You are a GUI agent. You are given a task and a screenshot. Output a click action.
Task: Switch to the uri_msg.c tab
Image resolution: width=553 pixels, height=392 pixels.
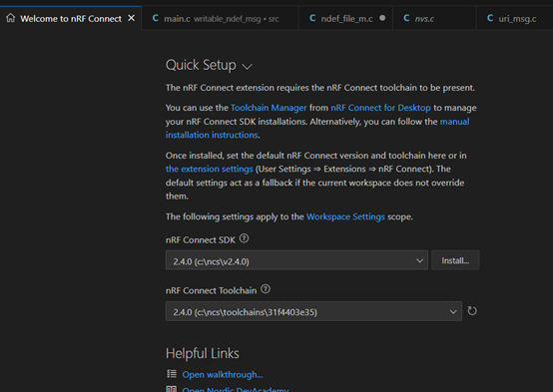click(x=515, y=18)
